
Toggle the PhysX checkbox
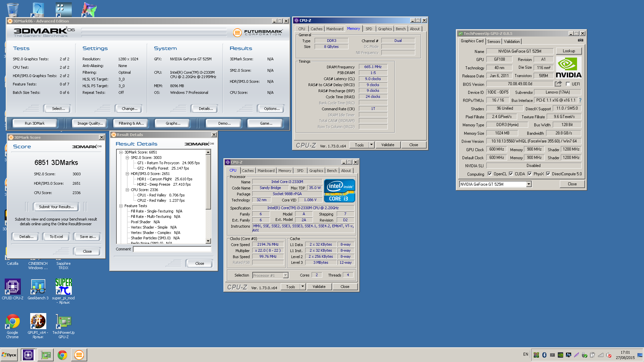530,174
